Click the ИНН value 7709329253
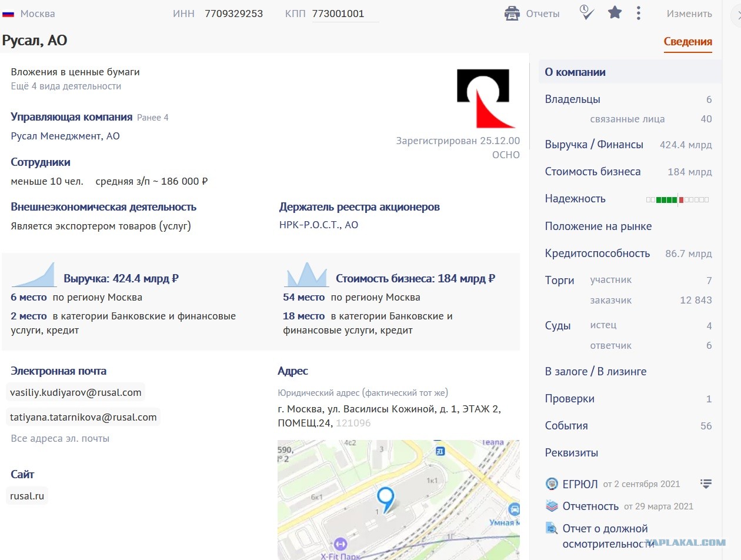 pyautogui.click(x=233, y=14)
